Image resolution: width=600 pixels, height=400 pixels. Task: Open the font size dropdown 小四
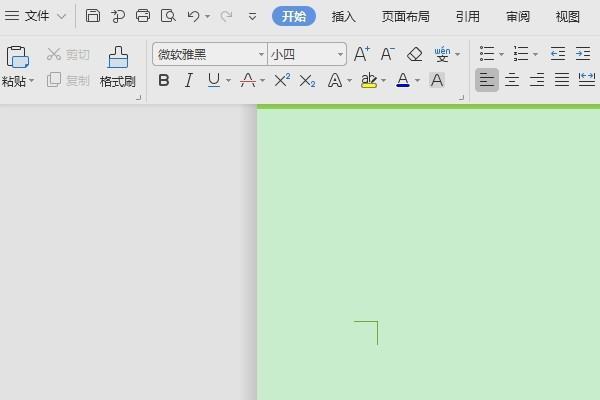point(340,54)
